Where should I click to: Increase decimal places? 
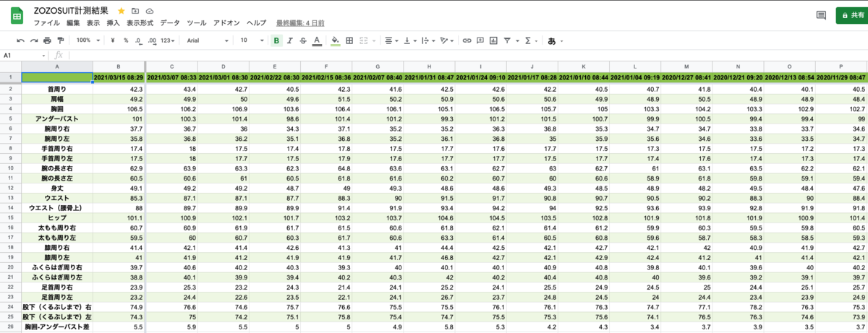tap(152, 40)
